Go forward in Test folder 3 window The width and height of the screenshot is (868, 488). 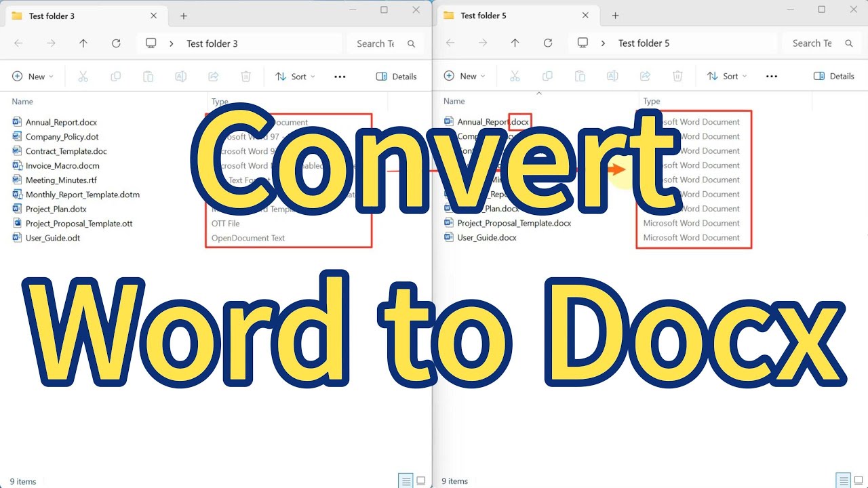click(51, 43)
